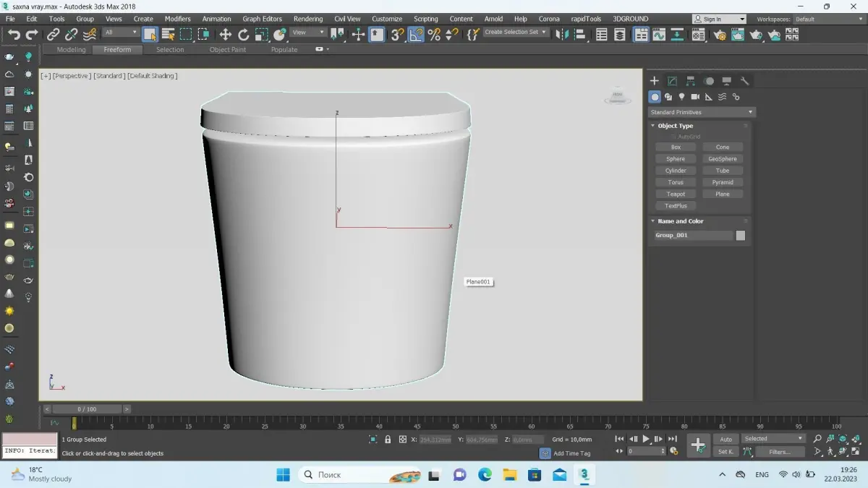Select the Move tool
Viewport: 868px width, 488px height.
point(225,34)
